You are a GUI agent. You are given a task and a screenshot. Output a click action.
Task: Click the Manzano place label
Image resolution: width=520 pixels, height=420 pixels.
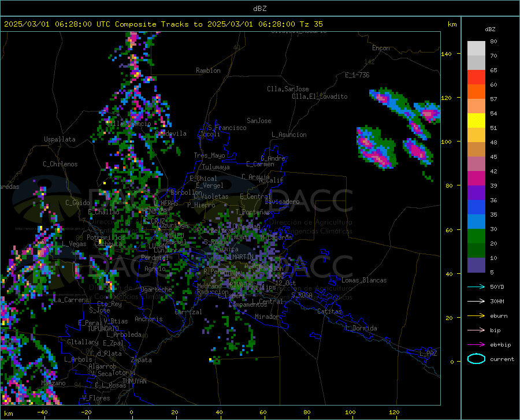point(53,383)
